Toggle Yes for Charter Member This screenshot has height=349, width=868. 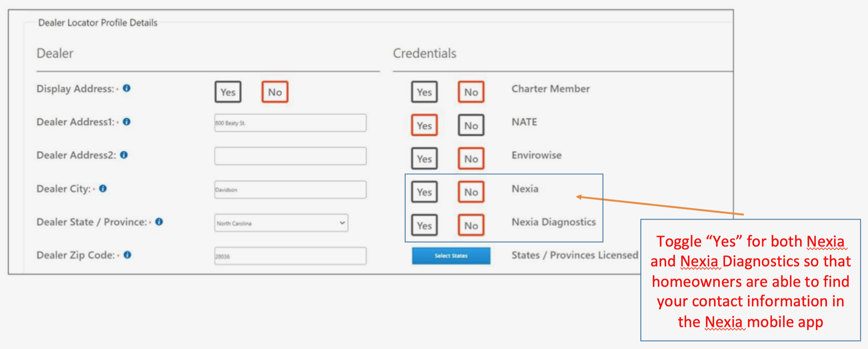click(424, 92)
